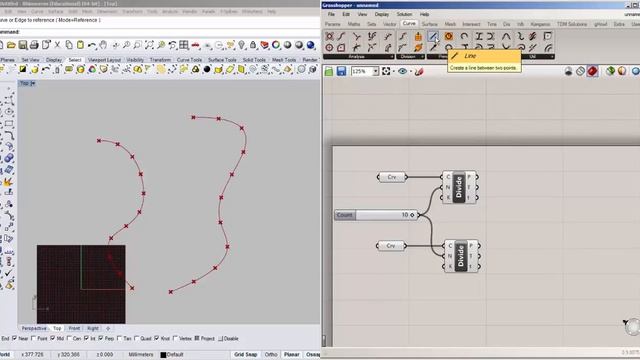Select the upper Crv parameter component
Viewport: 640px width, 360px height.
(392, 177)
